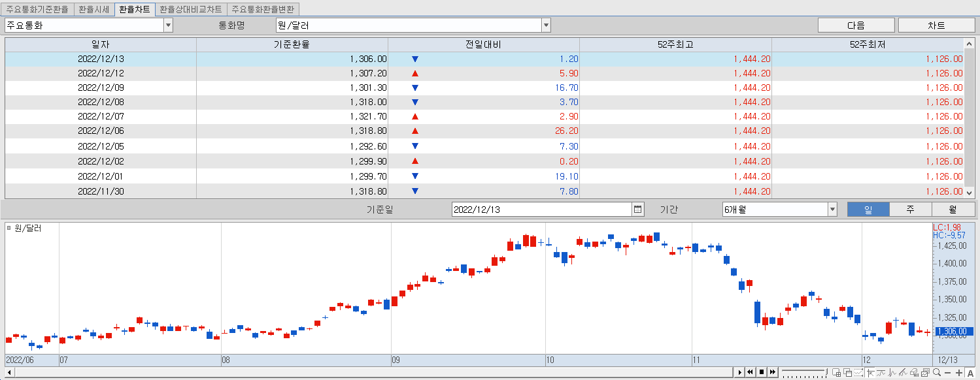Toggle the crosshair cursor tool
This screenshot has width=980, height=380.
click(x=870, y=373)
